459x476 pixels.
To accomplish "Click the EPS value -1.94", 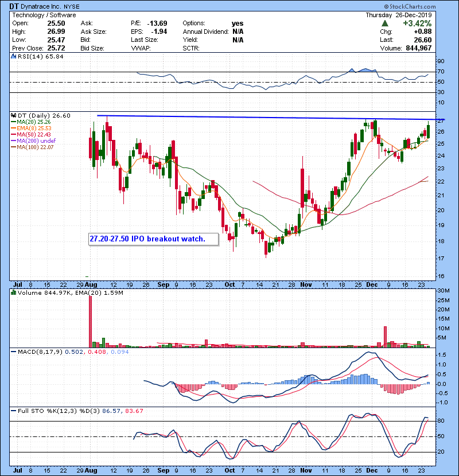I will 159,32.
